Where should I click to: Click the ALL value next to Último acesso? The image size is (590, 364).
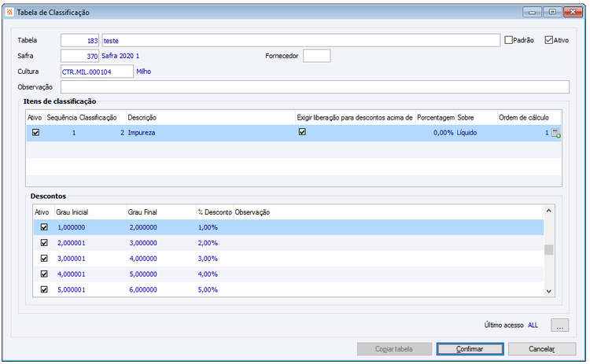533,325
